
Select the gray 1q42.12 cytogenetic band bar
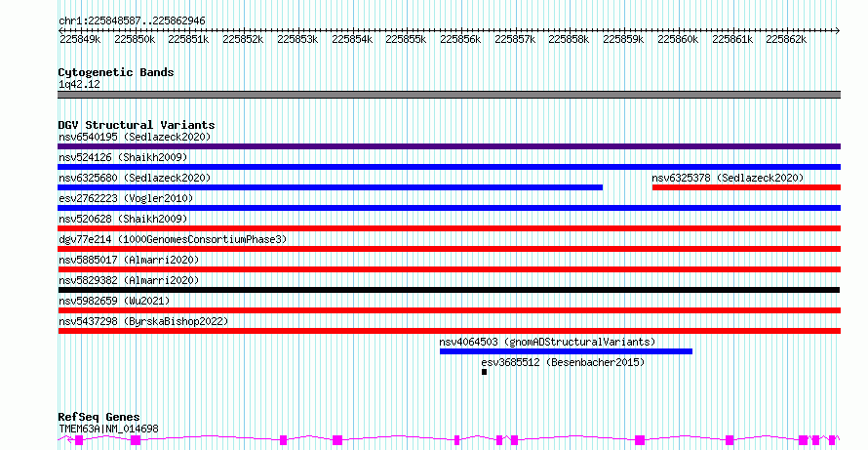coord(449,95)
